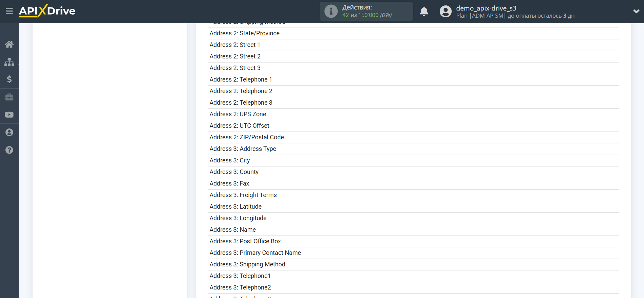The width and height of the screenshot is (644, 298).
Task: Select Address 2: UTC Offset
Action: coord(413,126)
